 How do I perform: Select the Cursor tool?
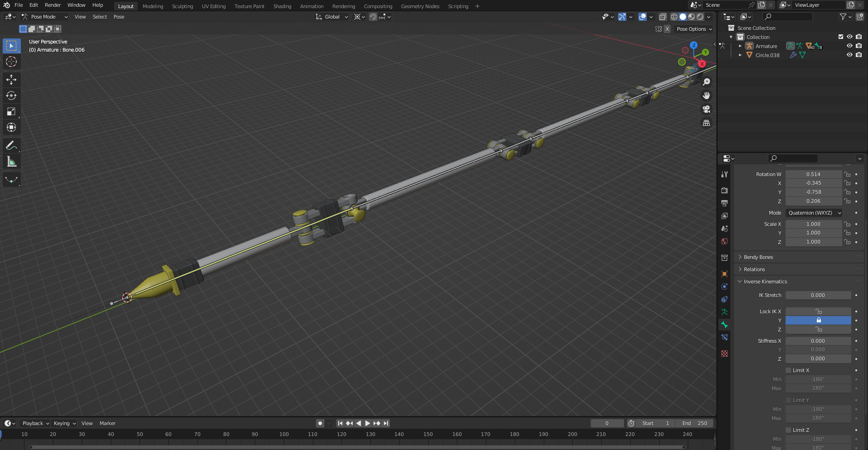click(x=11, y=62)
